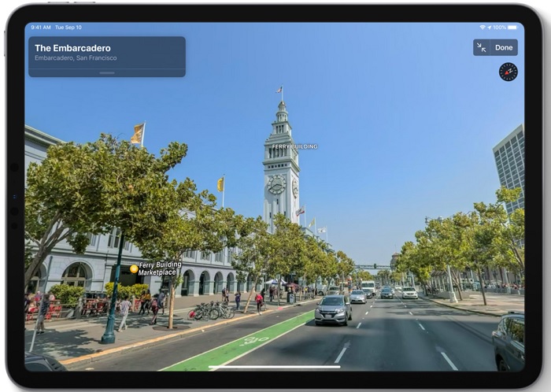The image size is (551, 392).
Task: Tap the compass indicator
Action: click(508, 72)
